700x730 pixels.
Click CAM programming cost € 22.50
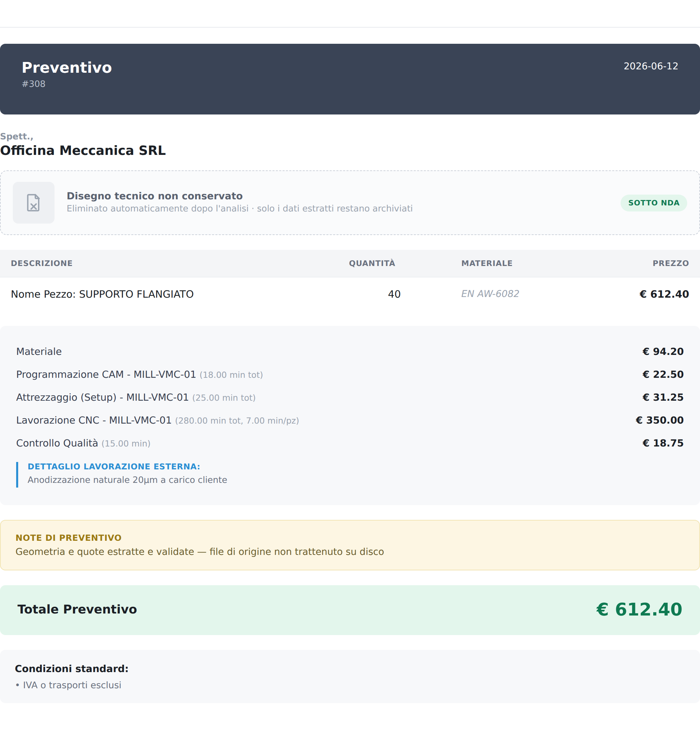click(663, 375)
